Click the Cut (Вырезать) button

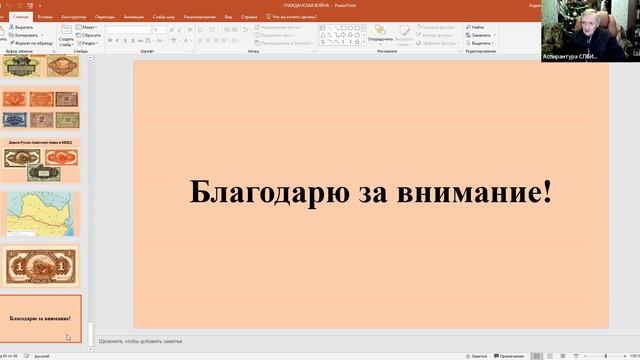coord(21,27)
